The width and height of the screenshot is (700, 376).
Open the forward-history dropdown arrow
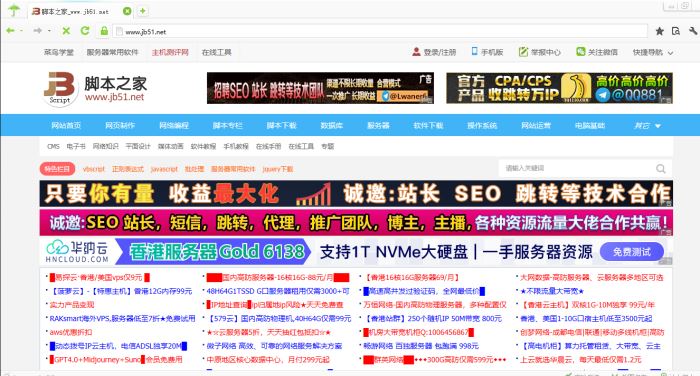49,31
